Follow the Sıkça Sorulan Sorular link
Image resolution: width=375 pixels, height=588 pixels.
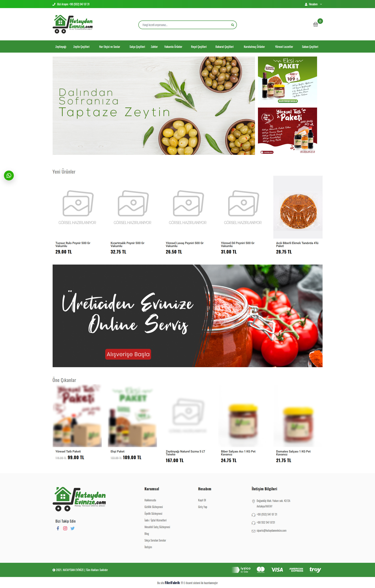click(x=155, y=540)
